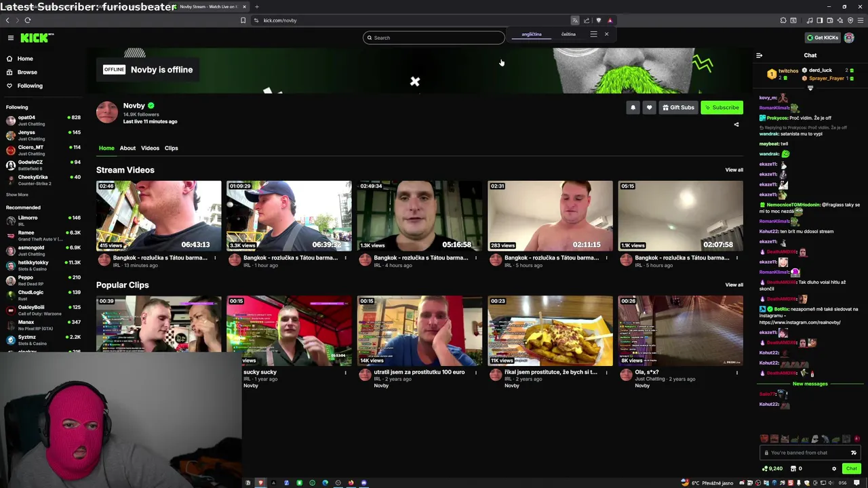The width and height of the screenshot is (868, 488).
Task: Click the Get KICKs button
Action: tap(823, 38)
